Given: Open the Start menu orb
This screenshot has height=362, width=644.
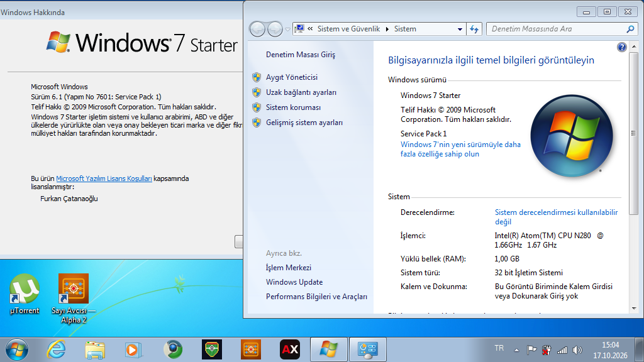Looking at the screenshot, I should point(17,349).
